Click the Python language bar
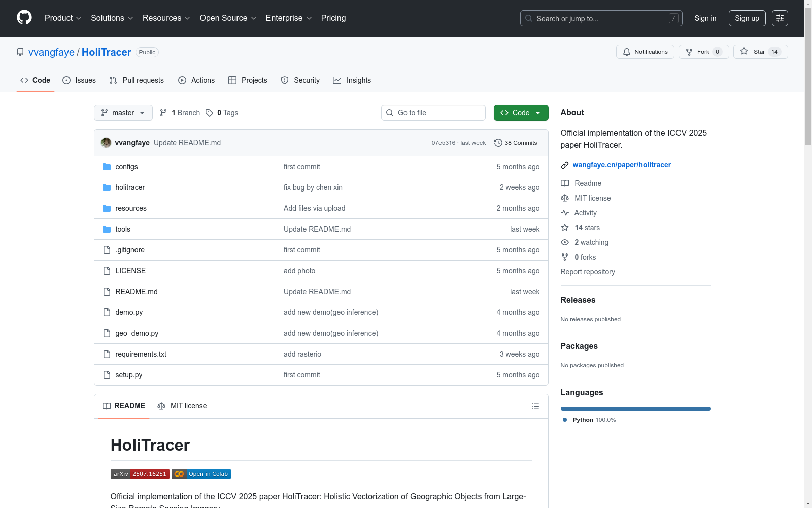 pyautogui.click(x=636, y=409)
